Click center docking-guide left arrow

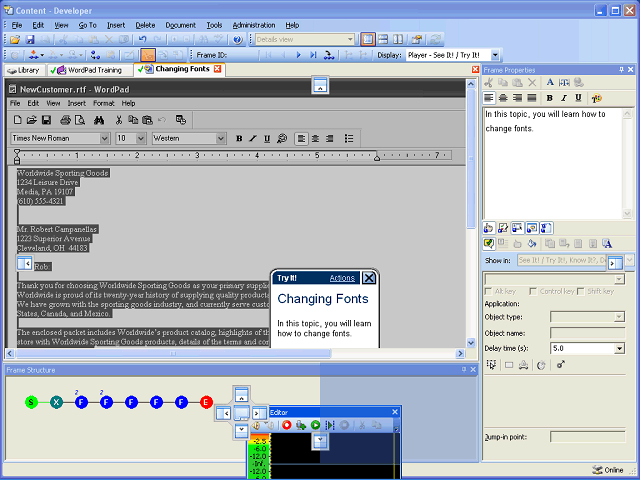point(223,413)
